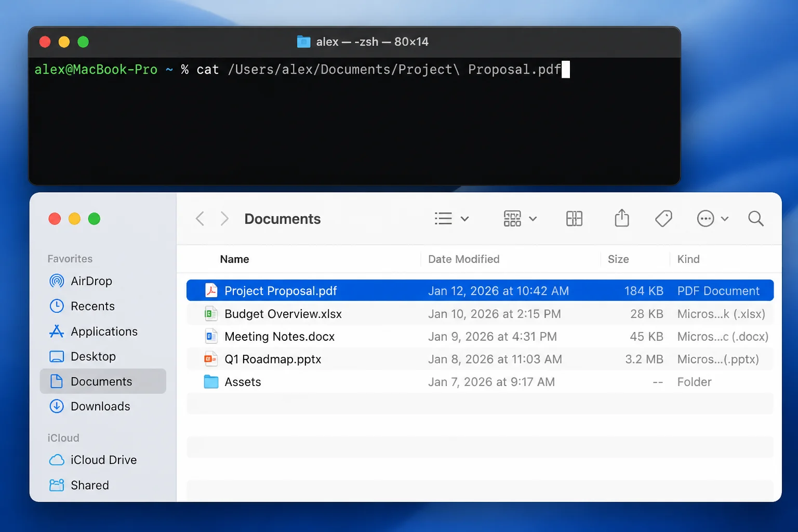Click the Excel icon of Budget Overview.xlsx
The image size is (798, 532).
(x=211, y=314)
